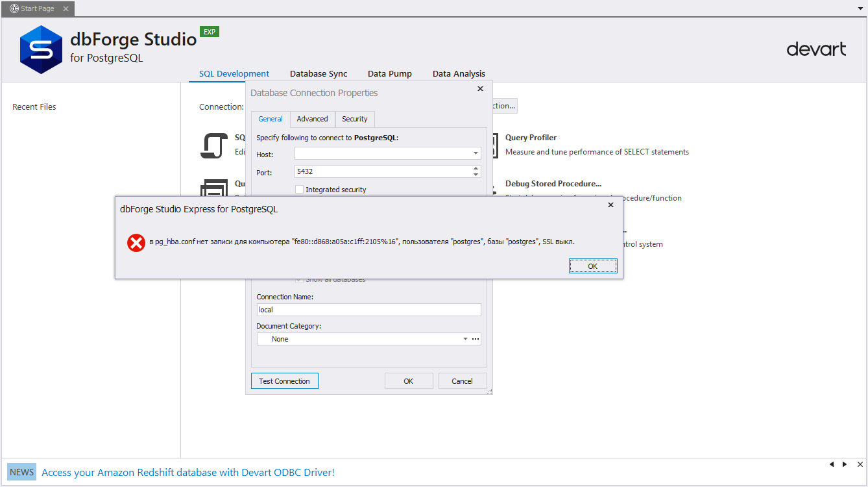Show previous news item with left arrow
Image resolution: width=868 pixels, height=487 pixels.
pyautogui.click(x=832, y=464)
